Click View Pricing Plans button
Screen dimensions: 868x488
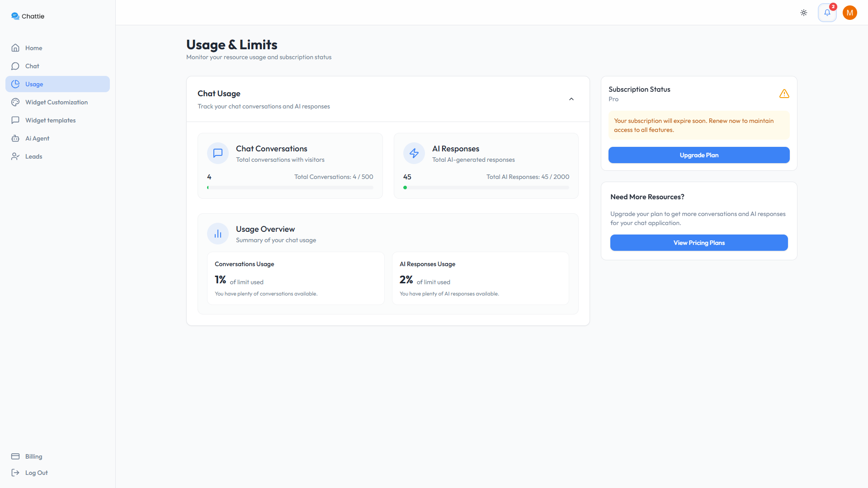point(699,243)
